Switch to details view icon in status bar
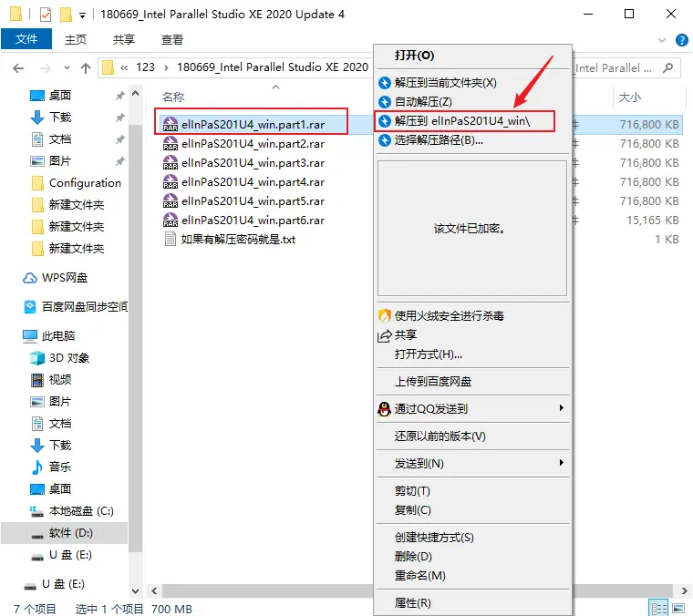 659,609
